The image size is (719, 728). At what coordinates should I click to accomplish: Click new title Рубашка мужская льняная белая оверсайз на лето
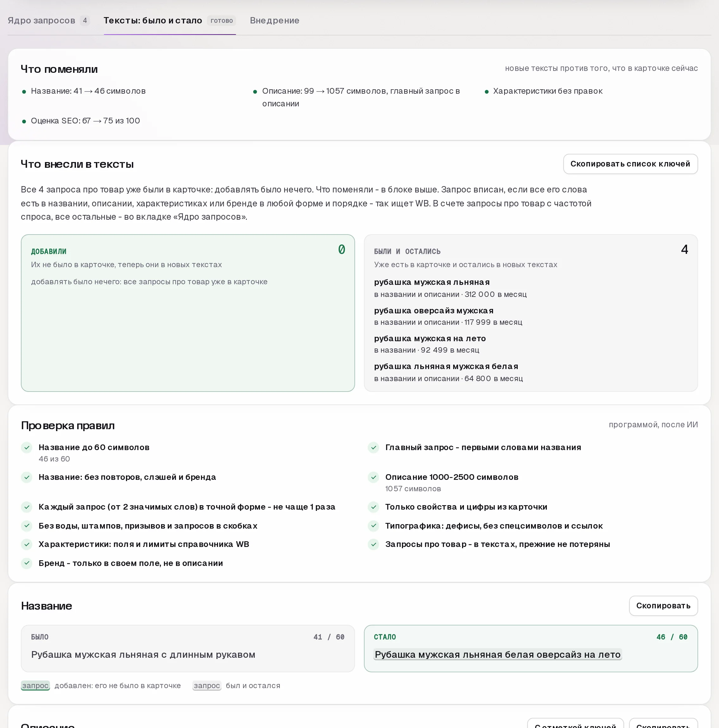(497, 655)
